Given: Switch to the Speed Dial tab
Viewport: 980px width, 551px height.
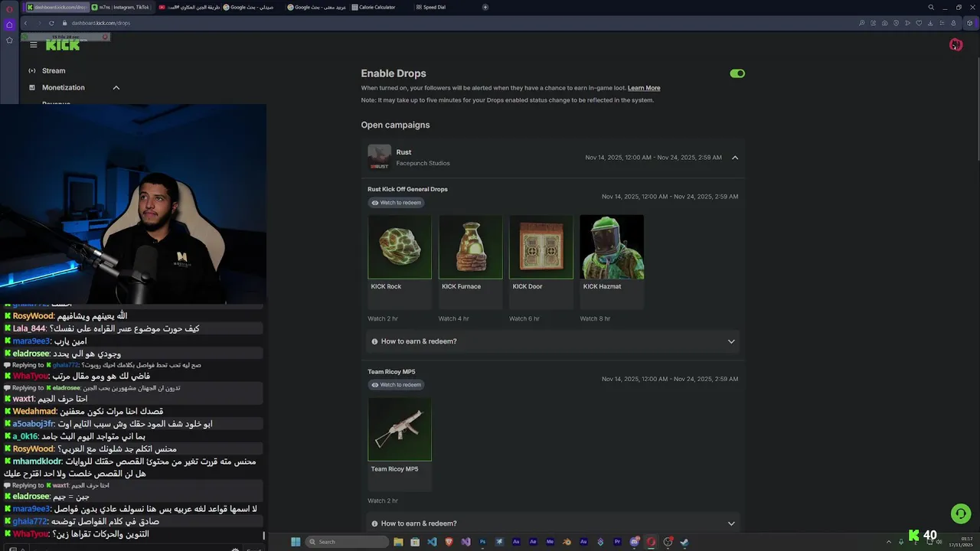Looking at the screenshot, I should pyautogui.click(x=433, y=7).
